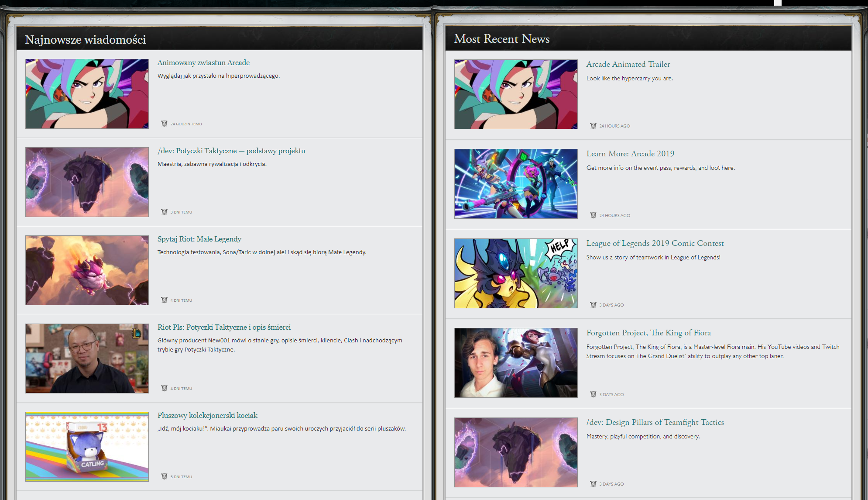Click Riot icon under King of Fiora entry
Screen dimensions: 868x500
click(593, 394)
